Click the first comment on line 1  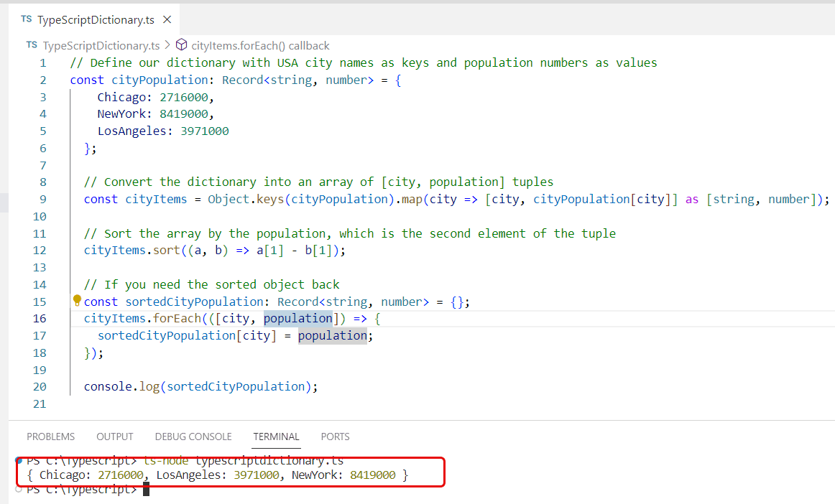364,62
